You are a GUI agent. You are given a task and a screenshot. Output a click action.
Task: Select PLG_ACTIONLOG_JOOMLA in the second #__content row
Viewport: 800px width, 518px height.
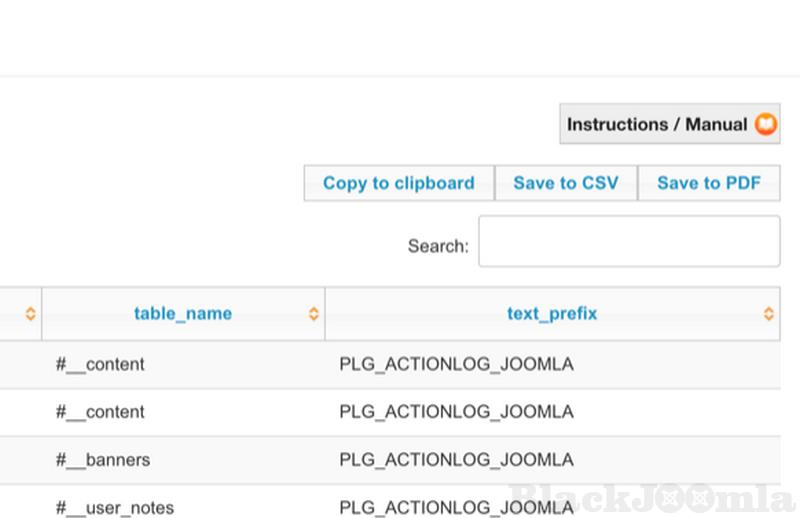(456, 412)
